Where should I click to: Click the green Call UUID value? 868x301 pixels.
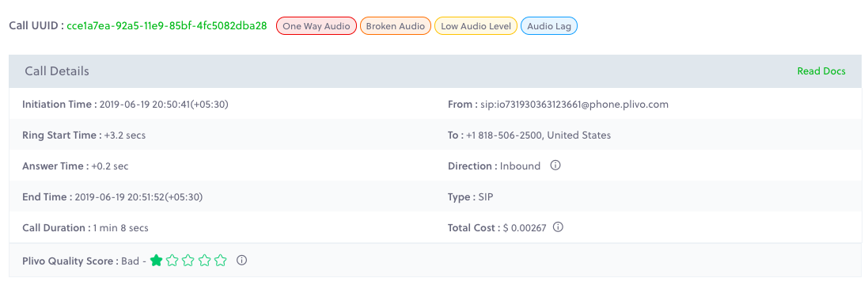click(167, 25)
